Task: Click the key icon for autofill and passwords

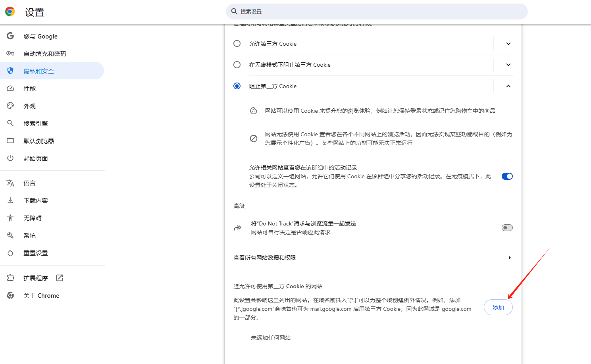Action: [x=10, y=54]
